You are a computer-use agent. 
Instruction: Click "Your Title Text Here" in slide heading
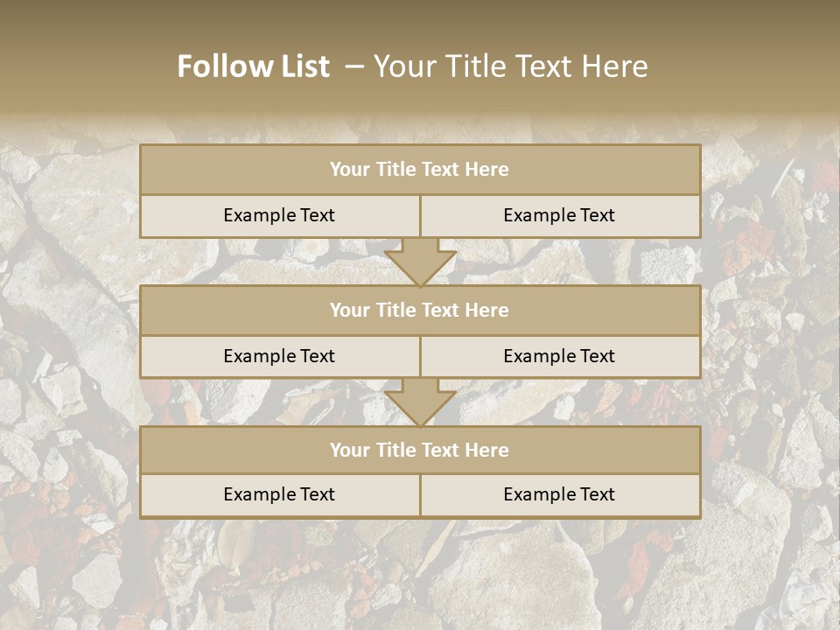(510, 66)
